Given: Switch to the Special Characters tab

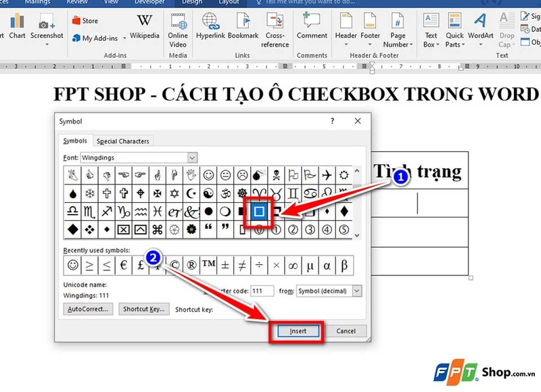Looking at the screenshot, I should 123,141.
